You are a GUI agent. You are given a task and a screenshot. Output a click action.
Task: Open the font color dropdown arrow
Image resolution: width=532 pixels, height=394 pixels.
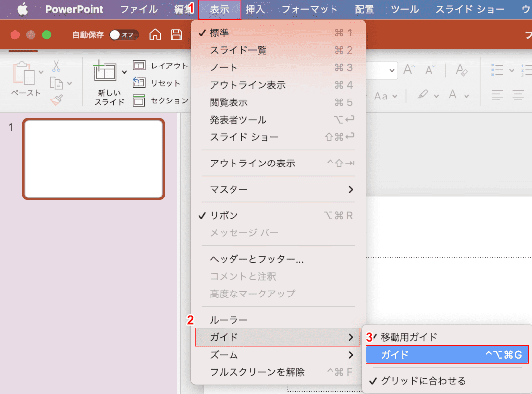click(467, 96)
